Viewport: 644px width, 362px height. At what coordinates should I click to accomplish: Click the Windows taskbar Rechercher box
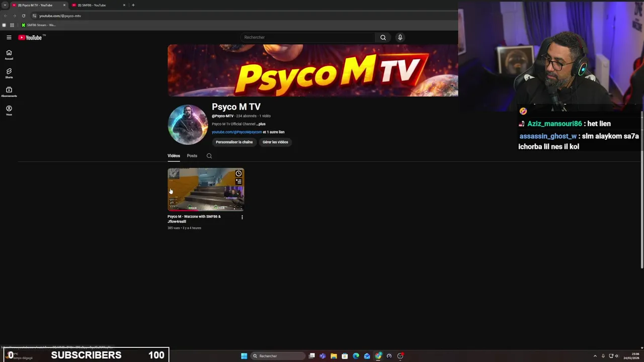point(278,356)
